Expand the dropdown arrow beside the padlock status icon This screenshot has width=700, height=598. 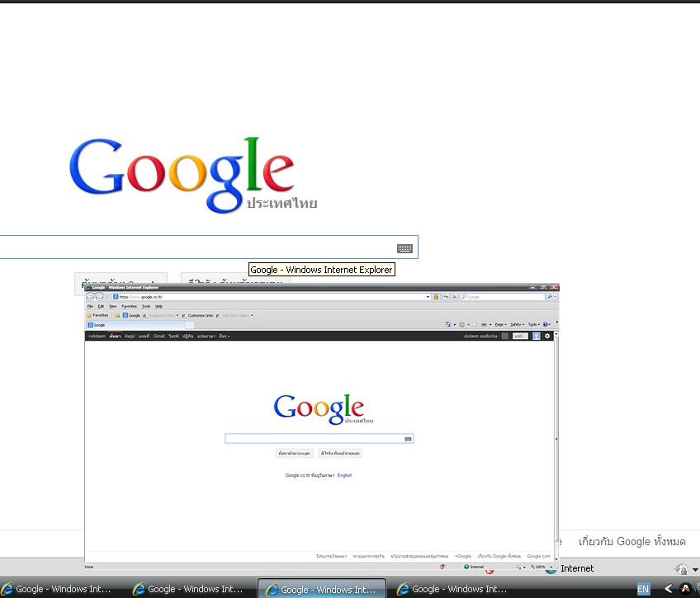click(x=695, y=569)
